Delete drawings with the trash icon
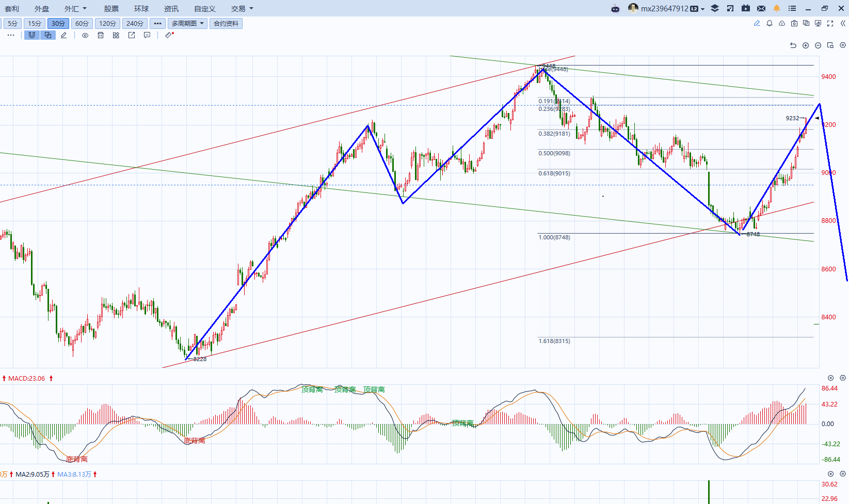Viewport: 849px width, 504px height. coord(101,35)
